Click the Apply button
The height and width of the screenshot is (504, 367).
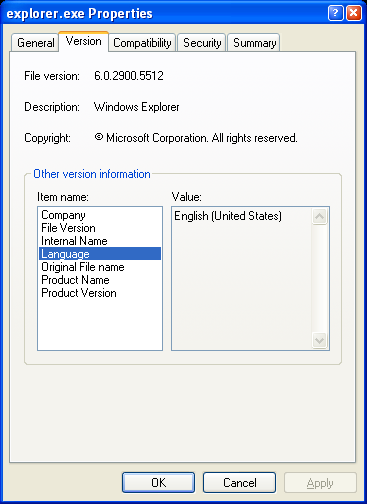[320, 482]
